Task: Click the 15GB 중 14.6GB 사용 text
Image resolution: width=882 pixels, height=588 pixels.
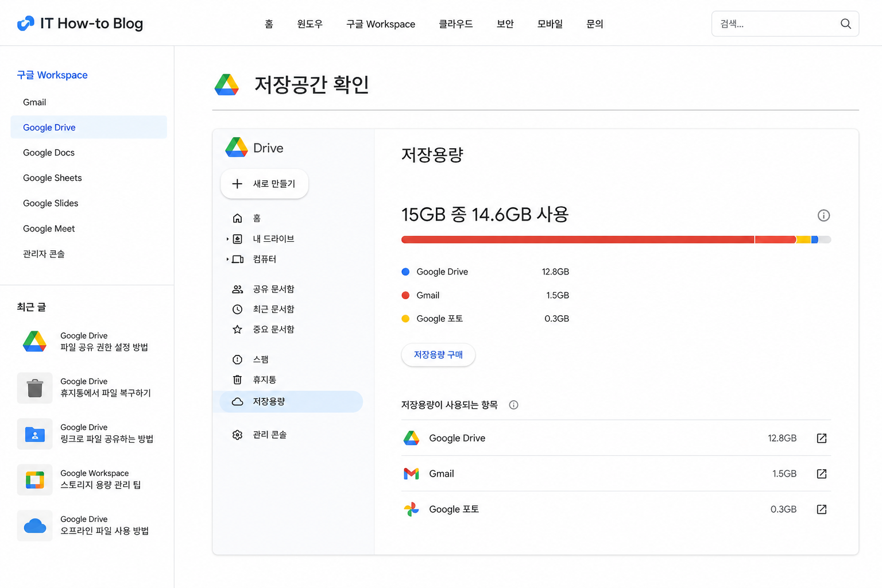Action: coord(485,215)
